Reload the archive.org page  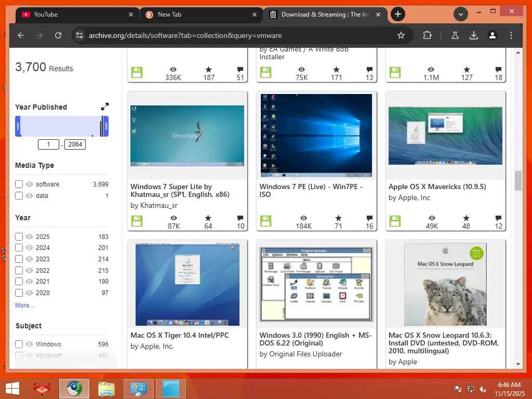tap(58, 35)
